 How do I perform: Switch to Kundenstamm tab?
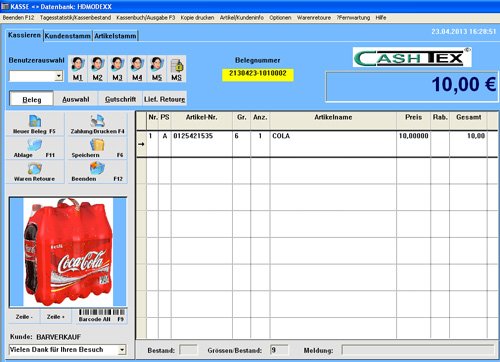68,36
